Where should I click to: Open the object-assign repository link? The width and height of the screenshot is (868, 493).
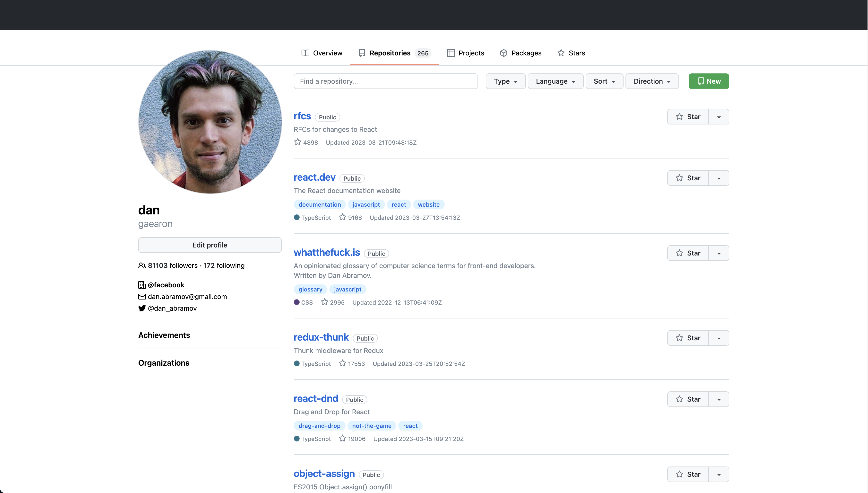click(324, 474)
